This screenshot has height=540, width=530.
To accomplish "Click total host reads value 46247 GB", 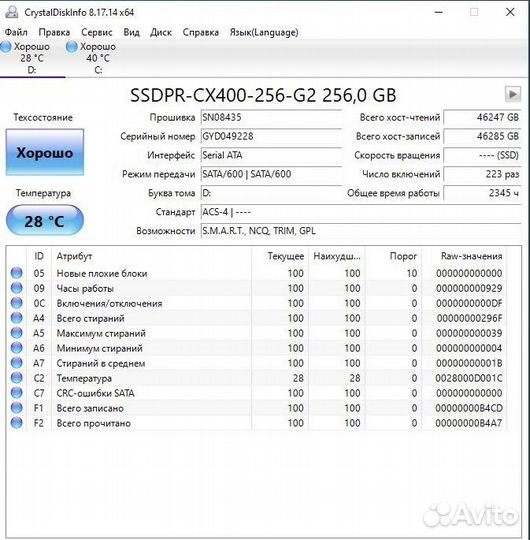I will click(x=482, y=117).
